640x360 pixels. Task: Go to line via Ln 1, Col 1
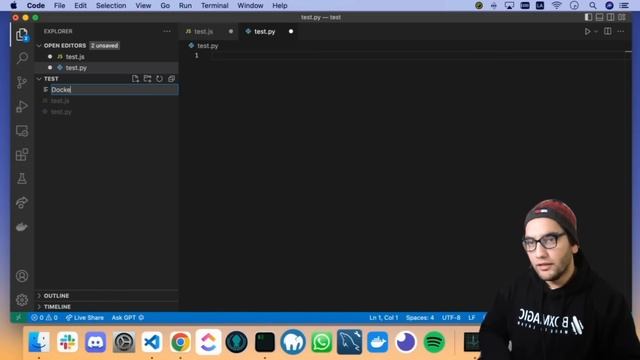[x=384, y=318]
